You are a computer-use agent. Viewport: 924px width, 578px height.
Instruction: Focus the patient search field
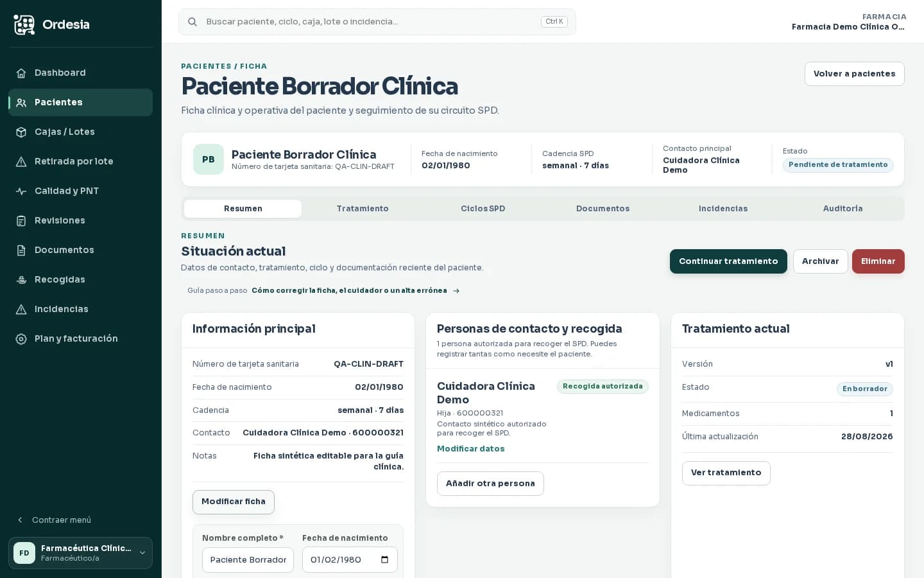[377, 22]
